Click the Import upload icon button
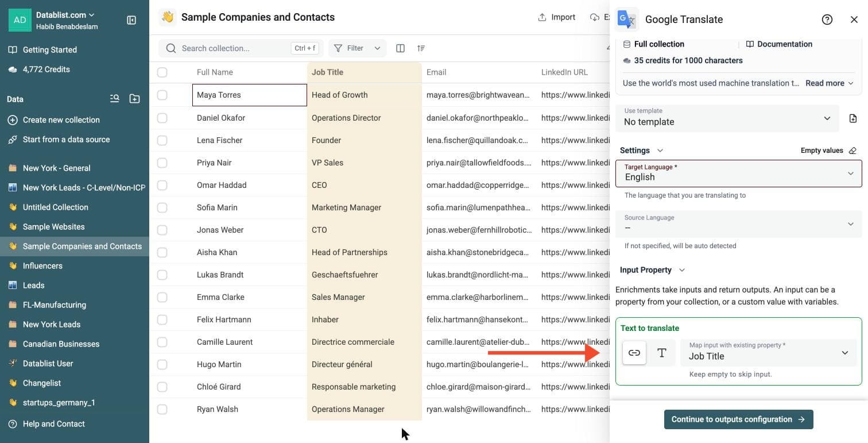 [556, 17]
